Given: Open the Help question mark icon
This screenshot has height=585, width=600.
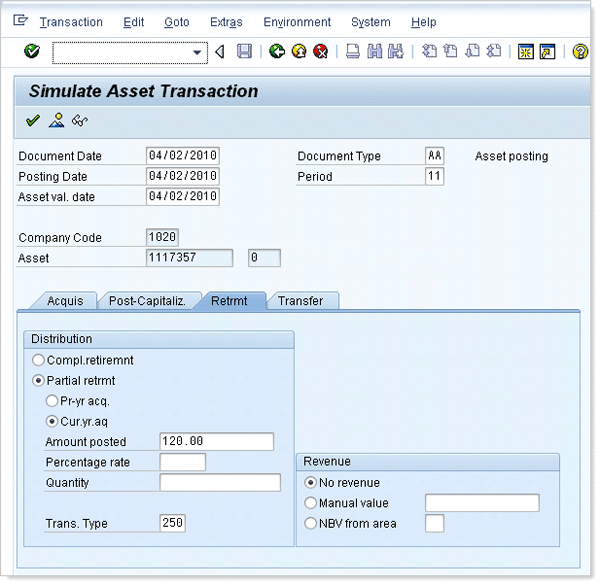Looking at the screenshot, I should (x=580, y=52).
